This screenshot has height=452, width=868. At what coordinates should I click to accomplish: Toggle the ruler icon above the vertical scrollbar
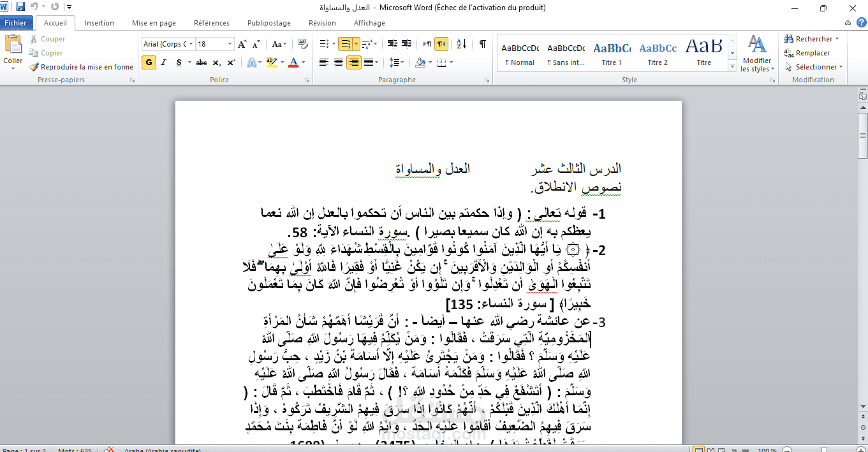coord(862,96)
